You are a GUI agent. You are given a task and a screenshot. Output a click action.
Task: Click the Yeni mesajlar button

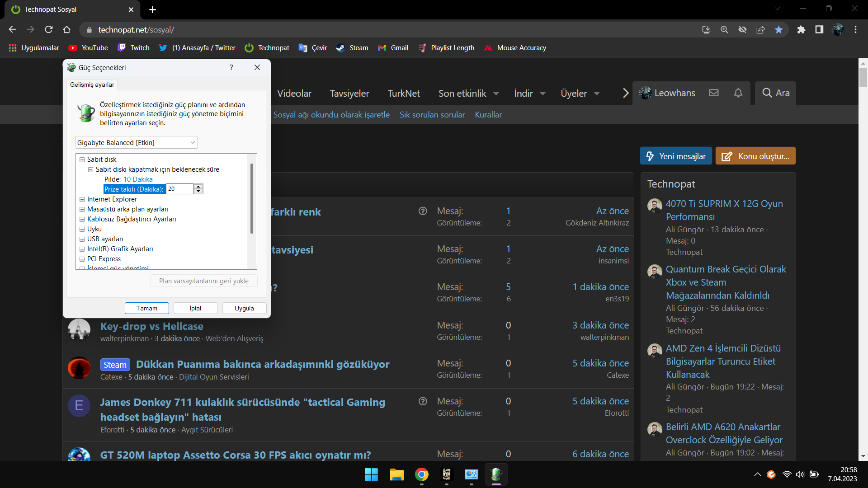[x=676, y=156]
